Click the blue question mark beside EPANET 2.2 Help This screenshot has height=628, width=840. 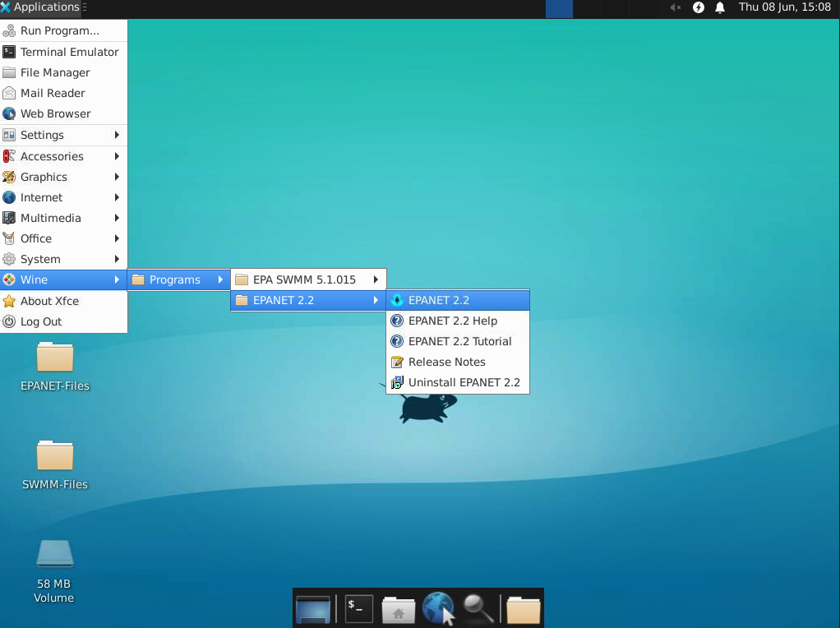click(397, 321)
